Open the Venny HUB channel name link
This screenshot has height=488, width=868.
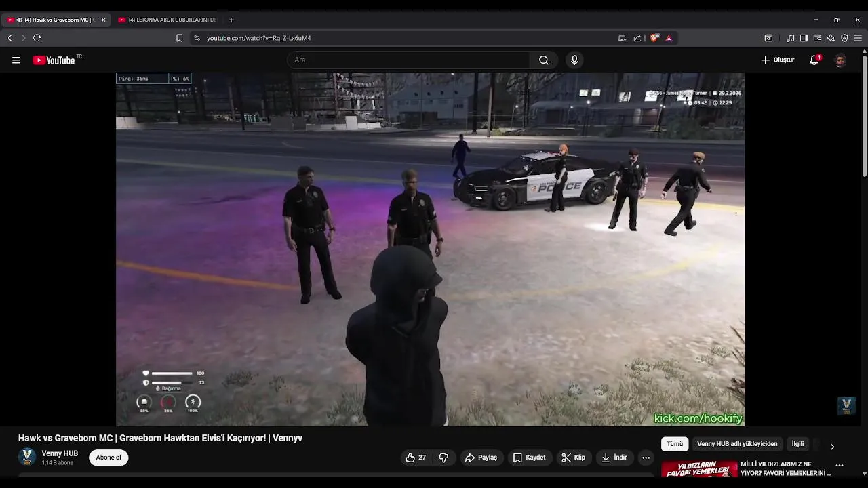60,453
